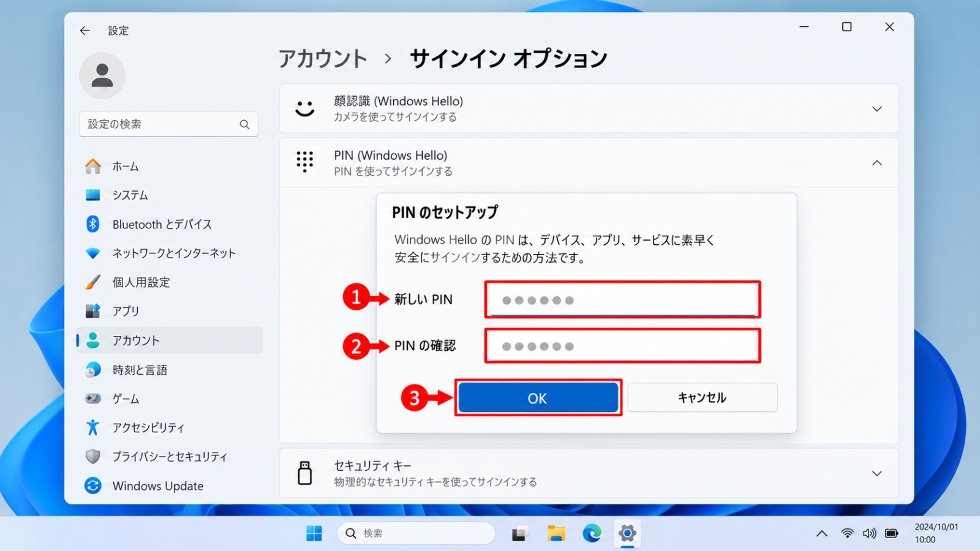
Task: Open the clock showing 2024/10/01
Action: 936,533
